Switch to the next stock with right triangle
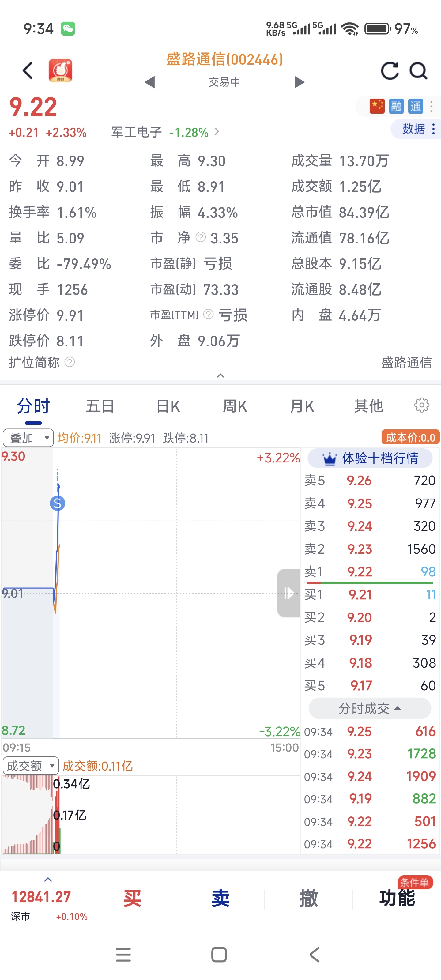441x980 pixels. pyautogui.click(x=300, y=82)
